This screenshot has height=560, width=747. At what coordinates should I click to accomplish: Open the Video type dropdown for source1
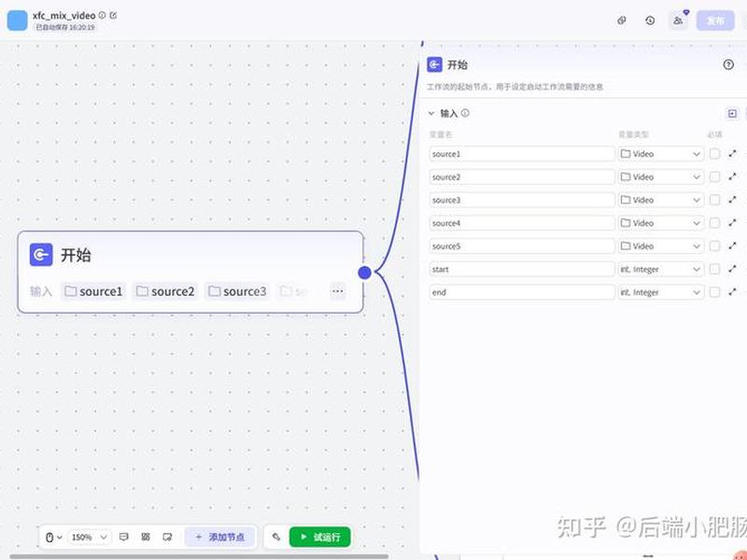pyautogui.click(x=661, y=154)
